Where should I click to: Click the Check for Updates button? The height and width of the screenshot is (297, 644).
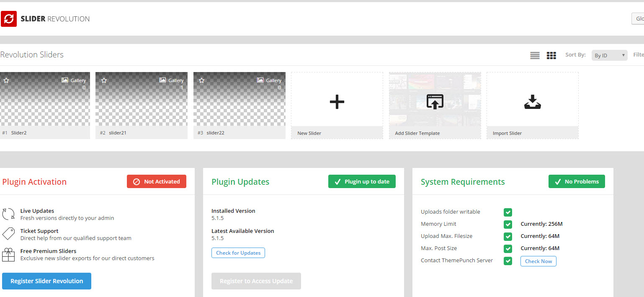click(238, 253)
